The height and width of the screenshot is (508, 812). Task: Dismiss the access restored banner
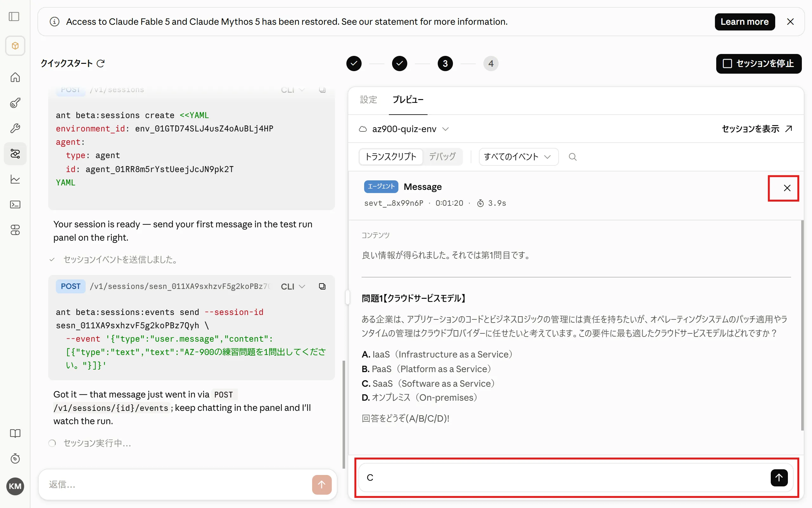(x=790, y=22)
